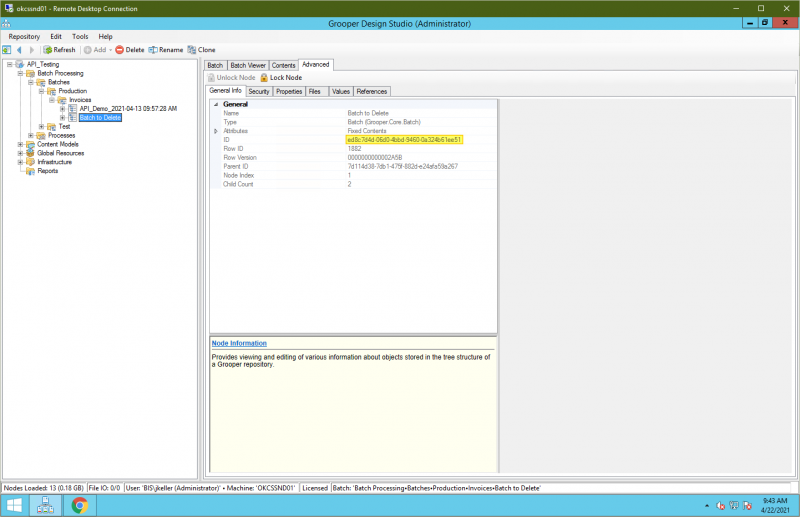
Task: Open the Help menu
Action: [x=106, y=37]
